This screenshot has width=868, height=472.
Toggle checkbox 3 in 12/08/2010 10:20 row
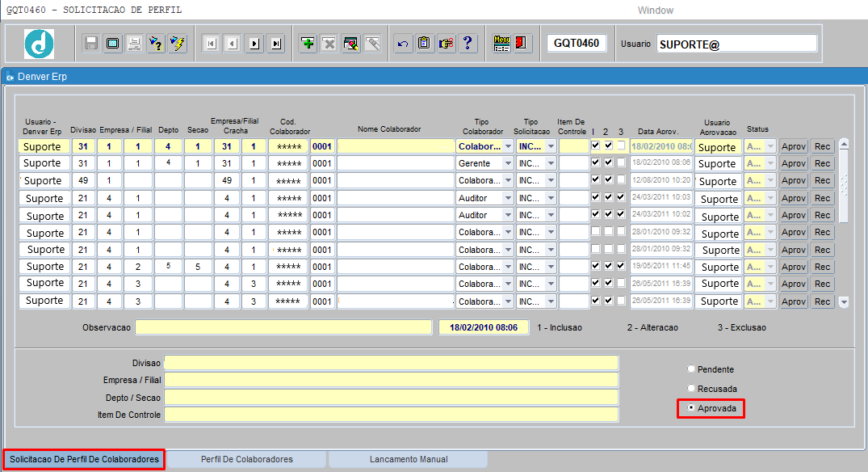tap(621, 179)
